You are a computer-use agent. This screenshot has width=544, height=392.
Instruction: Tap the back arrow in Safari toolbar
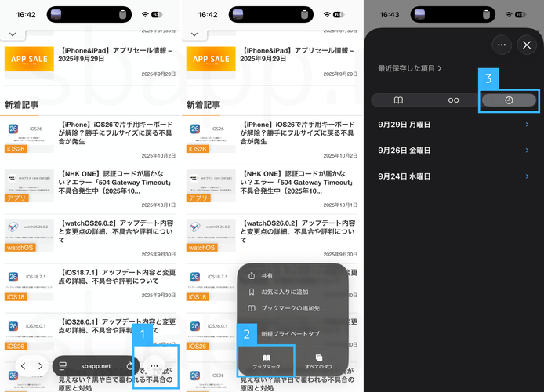click(24, 366)
